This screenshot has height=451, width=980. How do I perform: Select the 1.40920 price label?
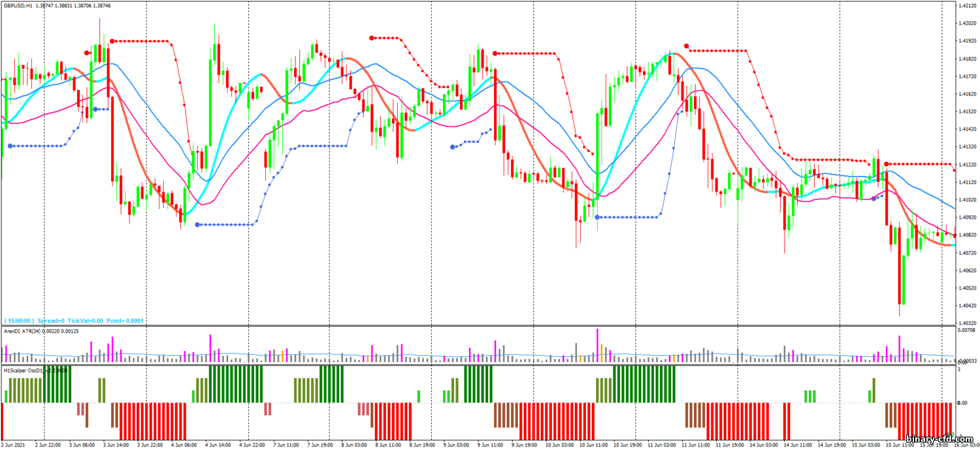pyautogui.click(x=967, y=217)
